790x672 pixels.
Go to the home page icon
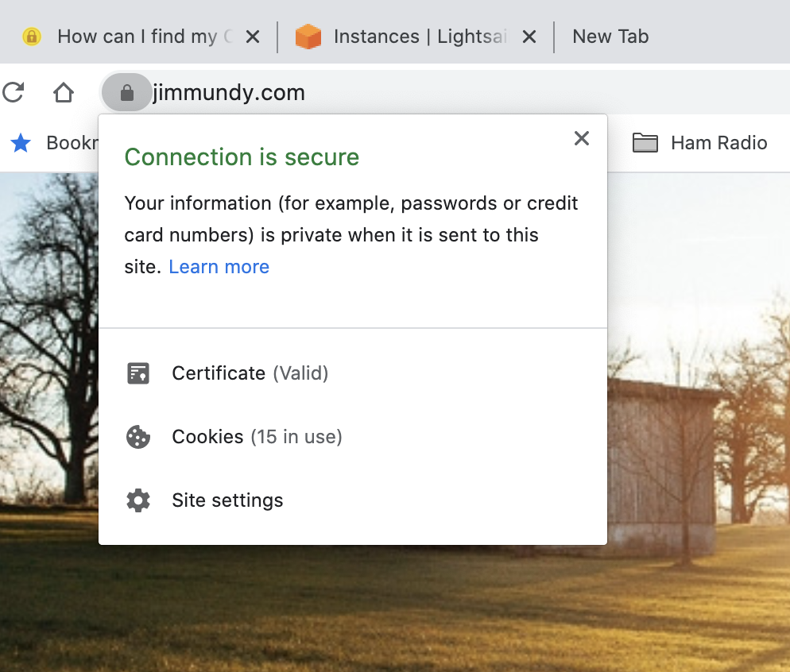[64, 92]
